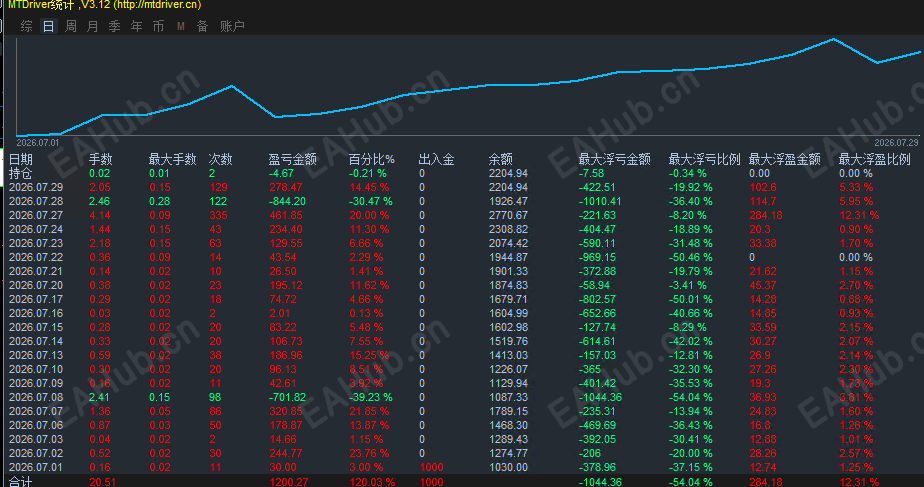Select the M tab

click(x=180, y=26)
